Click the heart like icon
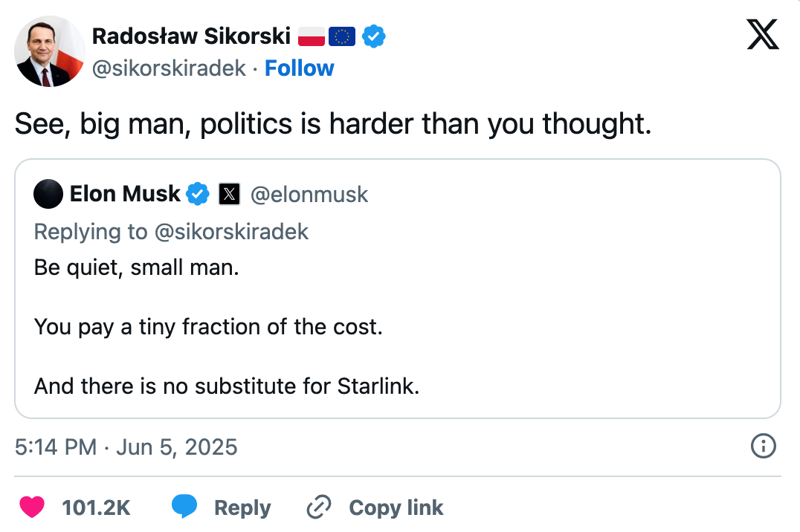The height and width of the screenshot is (532, 800). click(x=31, y=507)
